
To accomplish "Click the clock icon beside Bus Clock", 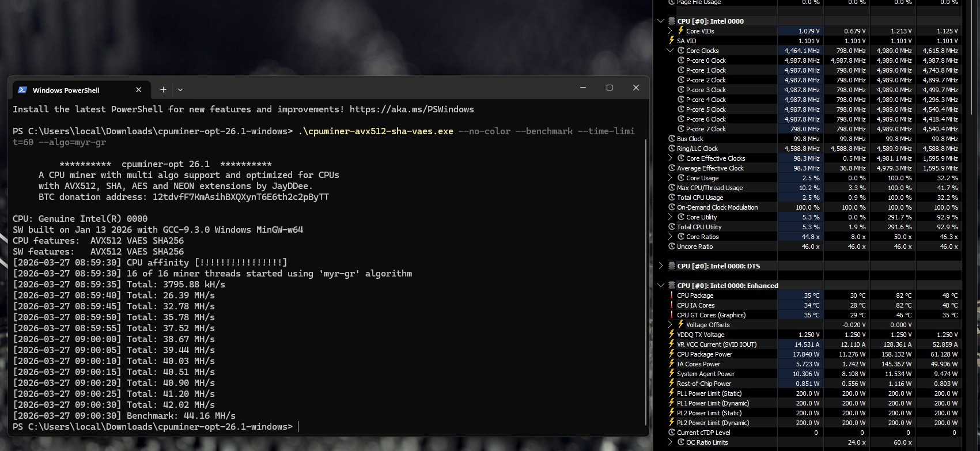I will point(672,139).
